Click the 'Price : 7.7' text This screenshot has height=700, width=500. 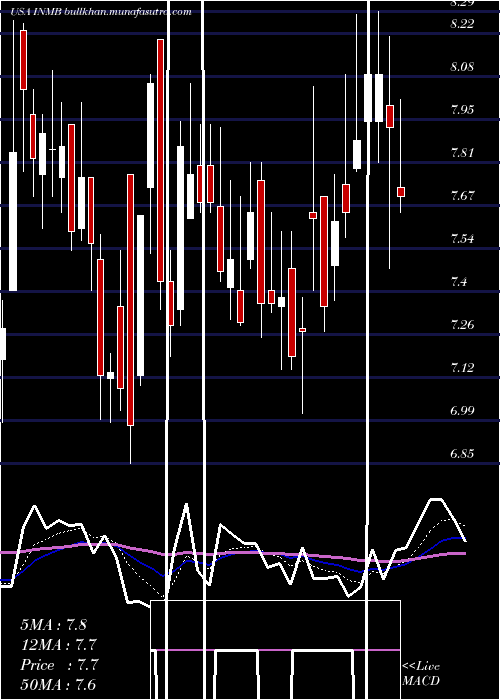pos(59,665)
